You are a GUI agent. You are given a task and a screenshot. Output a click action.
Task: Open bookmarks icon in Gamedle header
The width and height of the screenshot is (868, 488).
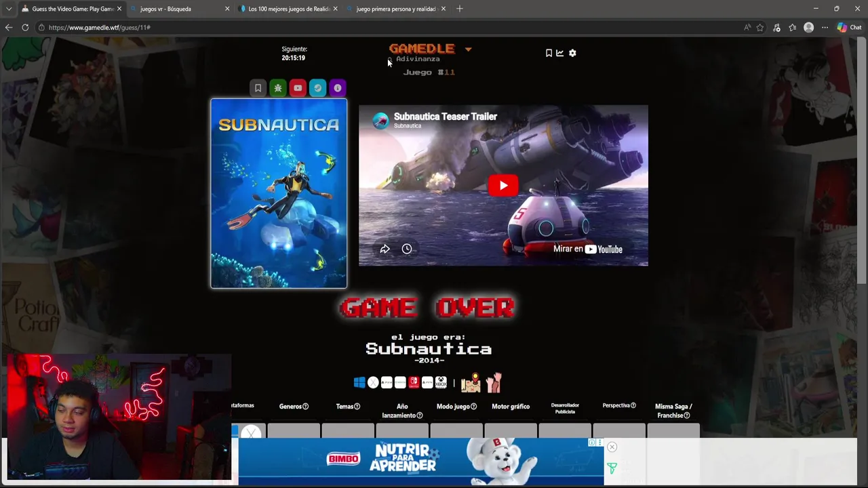point(549,53)
